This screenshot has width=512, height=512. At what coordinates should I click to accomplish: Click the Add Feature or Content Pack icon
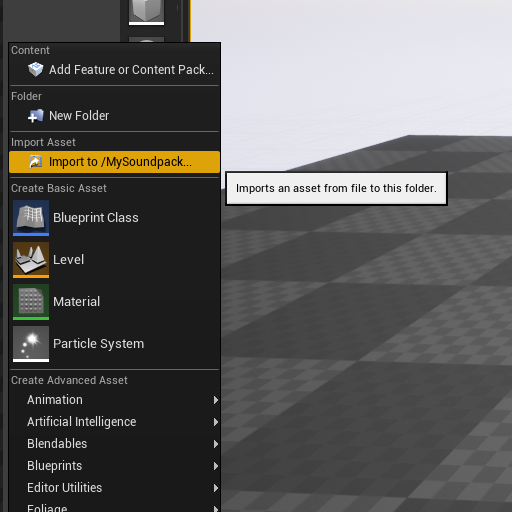[x=35, y=69]
